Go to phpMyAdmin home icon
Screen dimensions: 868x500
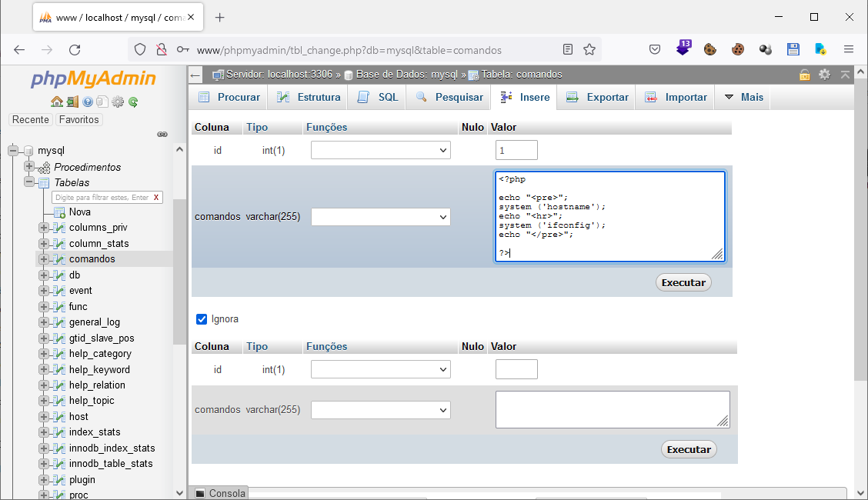click(56, 102)
